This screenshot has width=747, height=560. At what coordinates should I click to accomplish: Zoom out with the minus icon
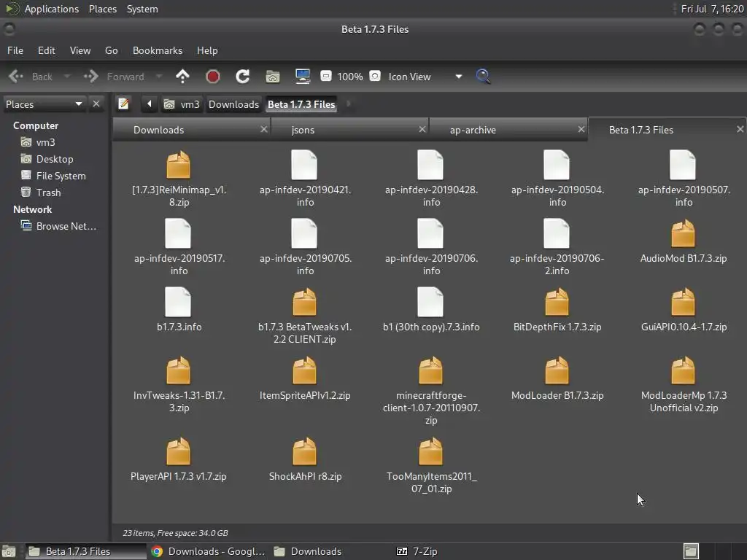click(326, 76)
